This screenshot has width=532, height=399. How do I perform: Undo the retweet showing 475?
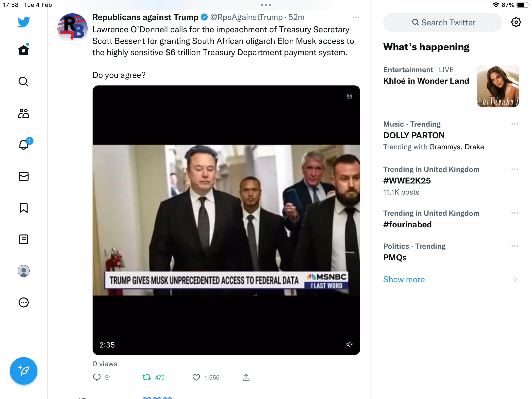coord(147,377)
